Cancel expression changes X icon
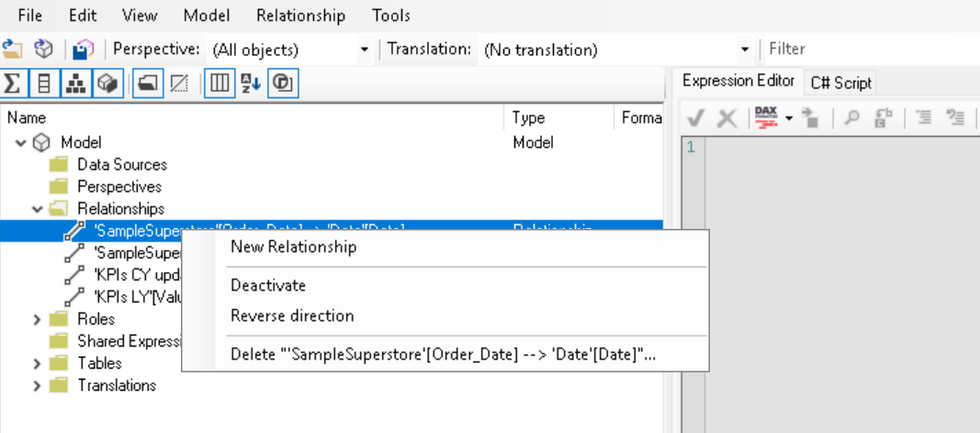980x433 pixels. (x=727, y=118)
